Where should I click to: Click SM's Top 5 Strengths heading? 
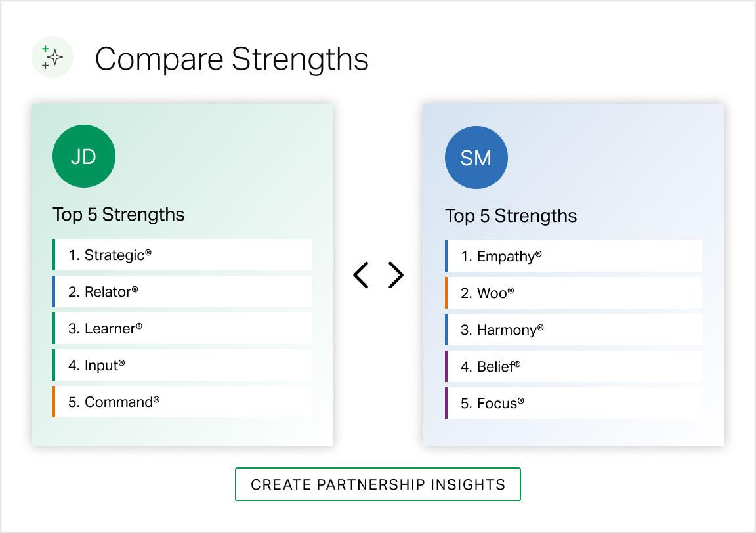click(x=511, y=216)
